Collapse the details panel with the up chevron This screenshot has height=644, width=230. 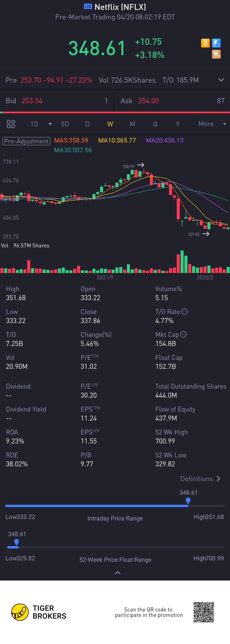point(118,573)
